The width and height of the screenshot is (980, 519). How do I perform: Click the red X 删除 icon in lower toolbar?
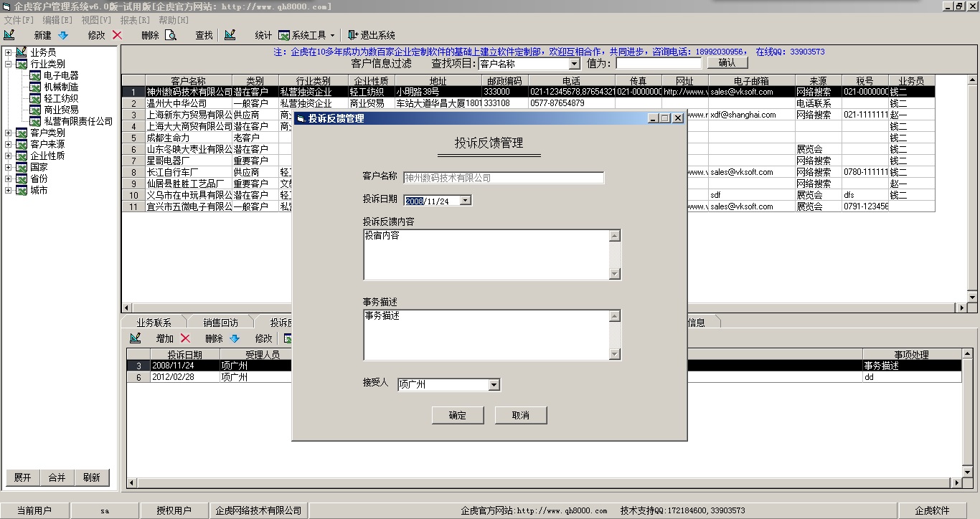point(185,338)
